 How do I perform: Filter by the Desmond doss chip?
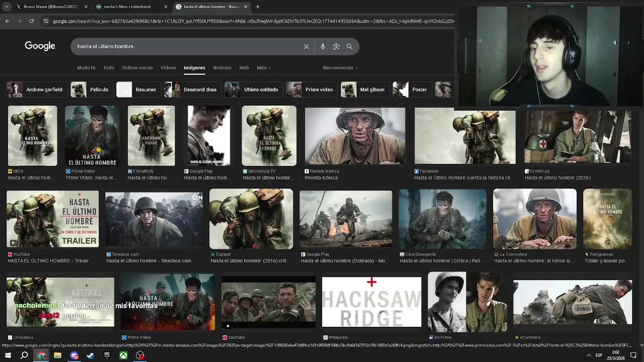coord(192,89)
